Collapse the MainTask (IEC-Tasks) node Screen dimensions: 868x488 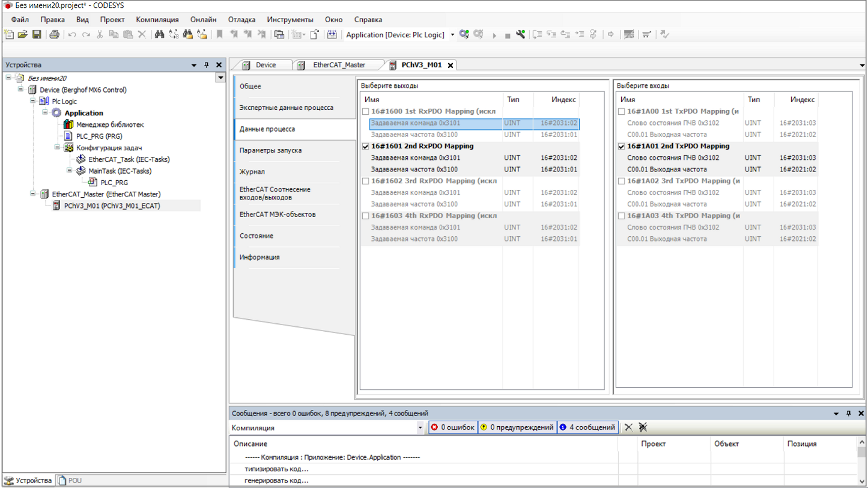69,171
